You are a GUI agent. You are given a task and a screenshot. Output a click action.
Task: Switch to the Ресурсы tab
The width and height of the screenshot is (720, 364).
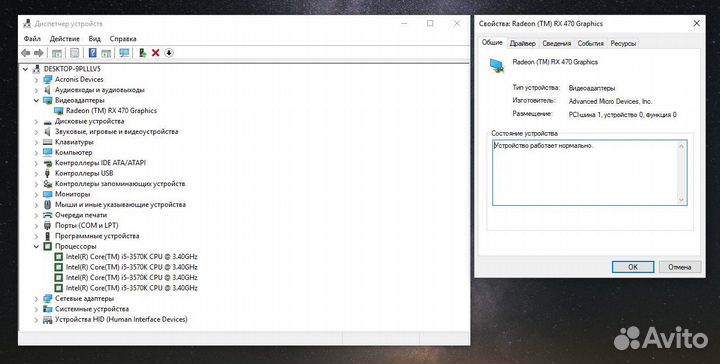click(x=623, y=44)
